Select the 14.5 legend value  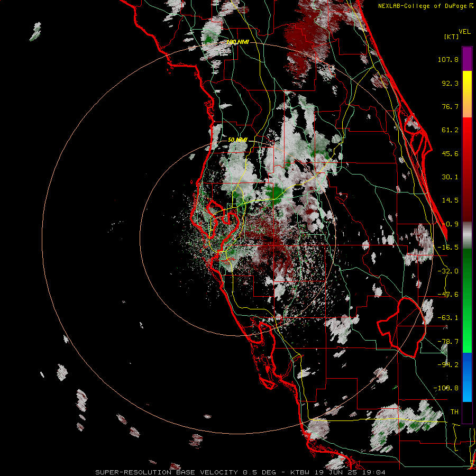[450, 200]
